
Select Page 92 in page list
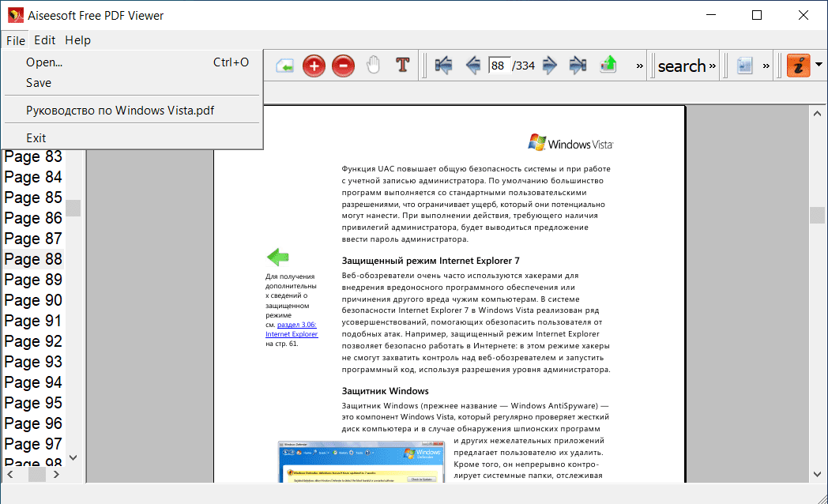[33, 341]
